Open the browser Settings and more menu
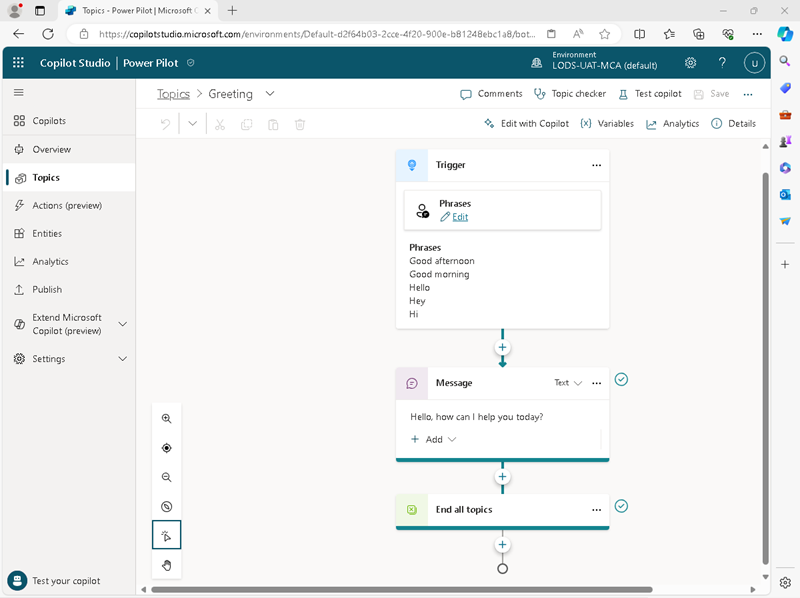Screen dimensions: 800x598 [757, 34]
